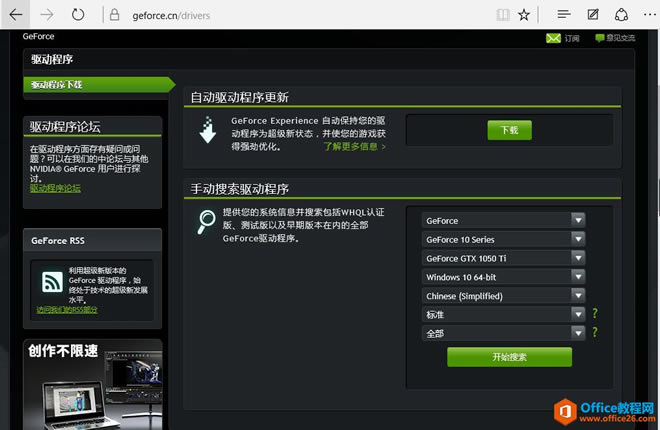Click the 手动搜索驱动程序 heading
This screenshot has width=660, height=430.
click(x=240, y=189)
